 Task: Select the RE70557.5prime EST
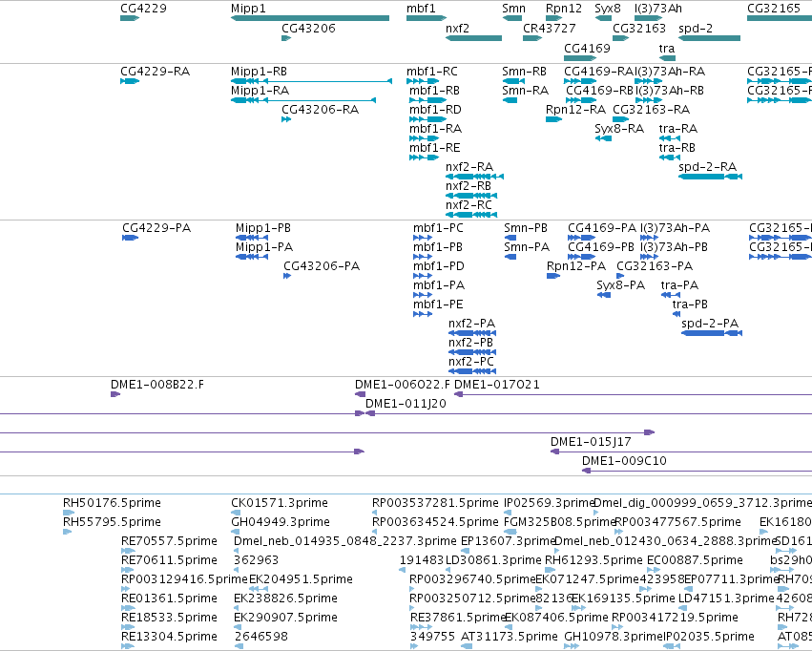128,551
